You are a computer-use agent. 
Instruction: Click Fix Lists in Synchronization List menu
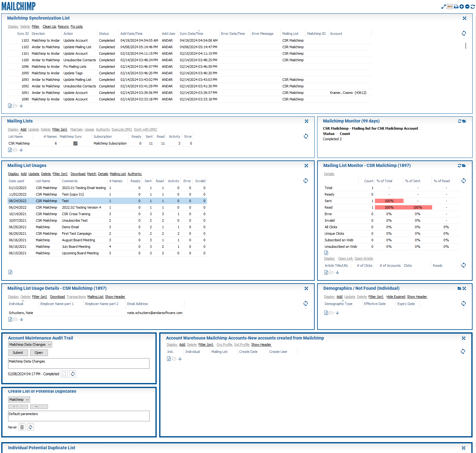76,26
